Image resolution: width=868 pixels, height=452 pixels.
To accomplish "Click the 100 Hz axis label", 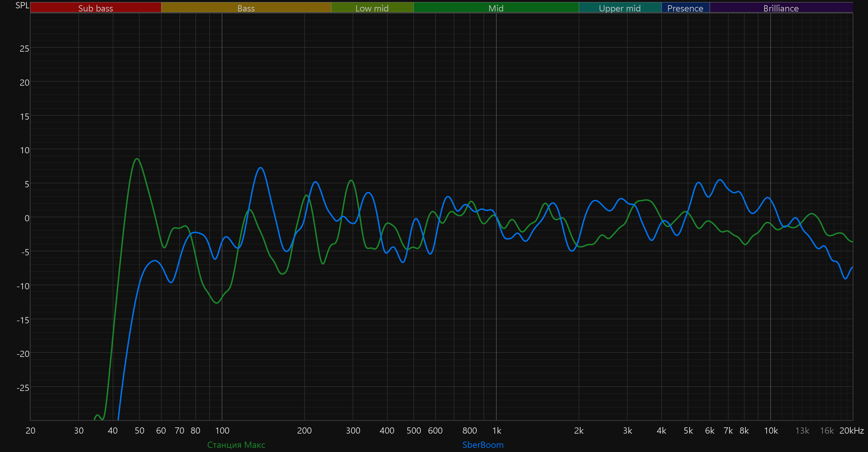I will click(x=222, y=430).
